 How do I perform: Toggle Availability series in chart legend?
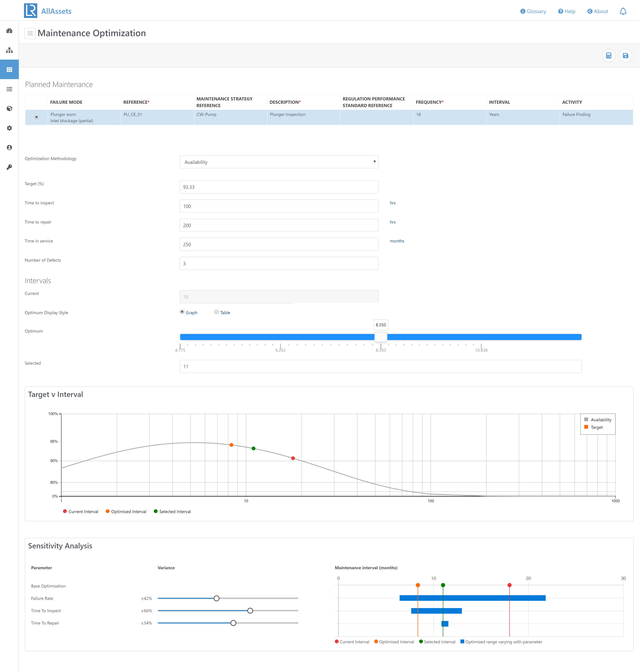point(598,420)
